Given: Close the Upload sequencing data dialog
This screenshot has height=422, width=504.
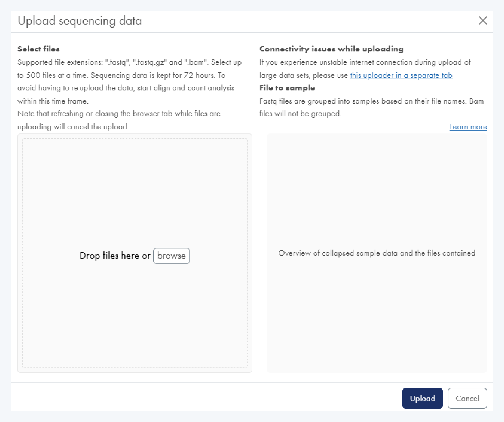Looking at the screenshot, I should (x=483, y=21).
